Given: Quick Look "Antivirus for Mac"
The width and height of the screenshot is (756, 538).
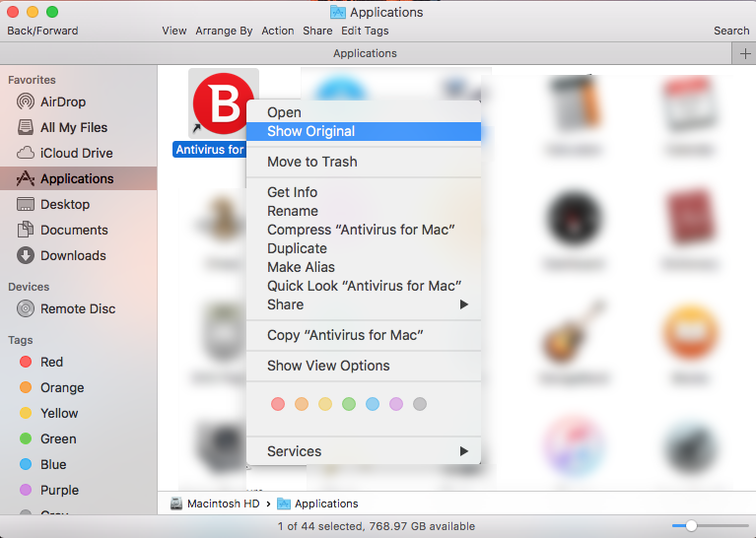Looking at the screenshot, I should coord(364,286).
